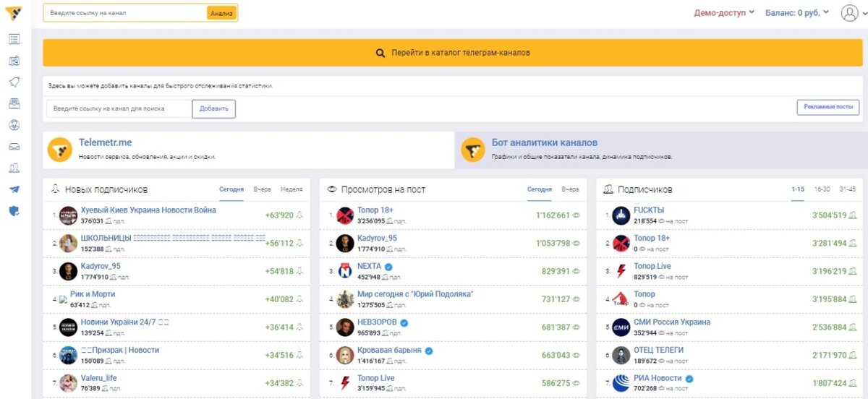Click the FUCKTbI channel avatar

tap(621, 215)
